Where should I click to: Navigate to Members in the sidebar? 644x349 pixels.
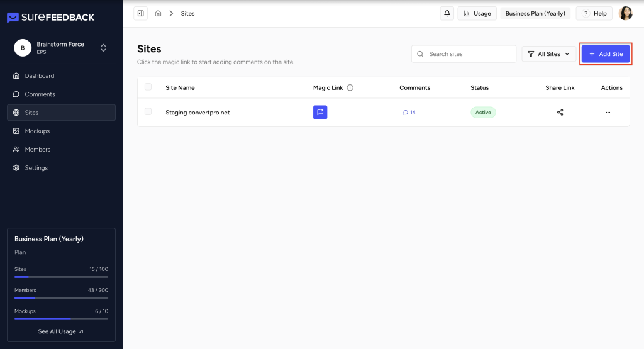(37, 150)
